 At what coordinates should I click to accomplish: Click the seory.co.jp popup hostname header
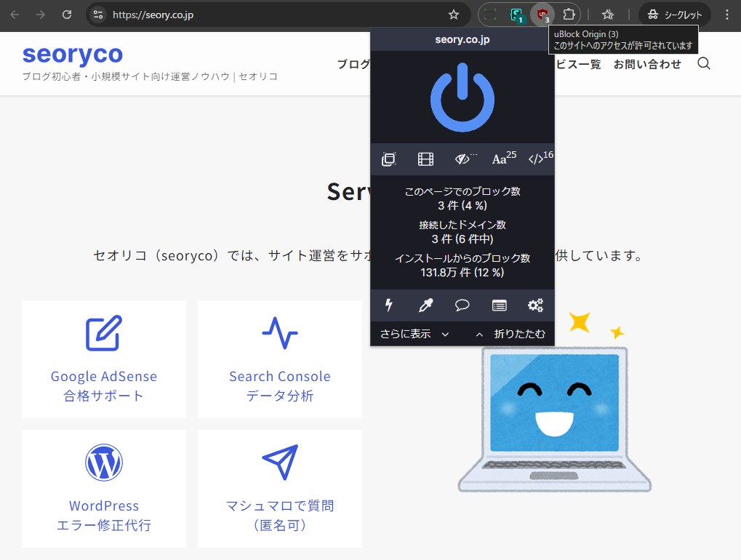(462, 40)
